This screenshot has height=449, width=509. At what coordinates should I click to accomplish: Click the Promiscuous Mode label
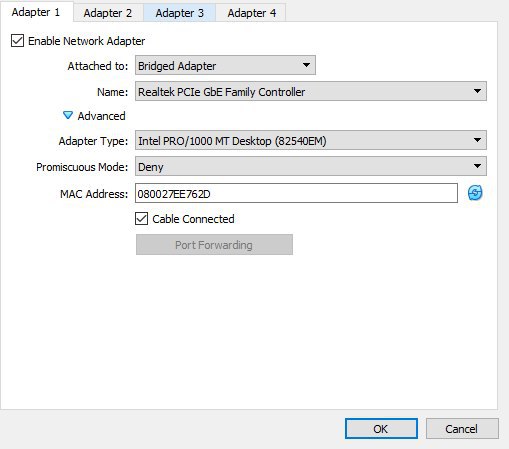(82, 167)
